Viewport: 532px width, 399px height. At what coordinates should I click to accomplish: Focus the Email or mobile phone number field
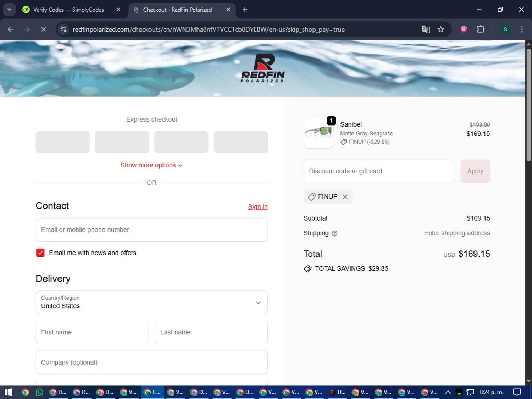[152, 230]
